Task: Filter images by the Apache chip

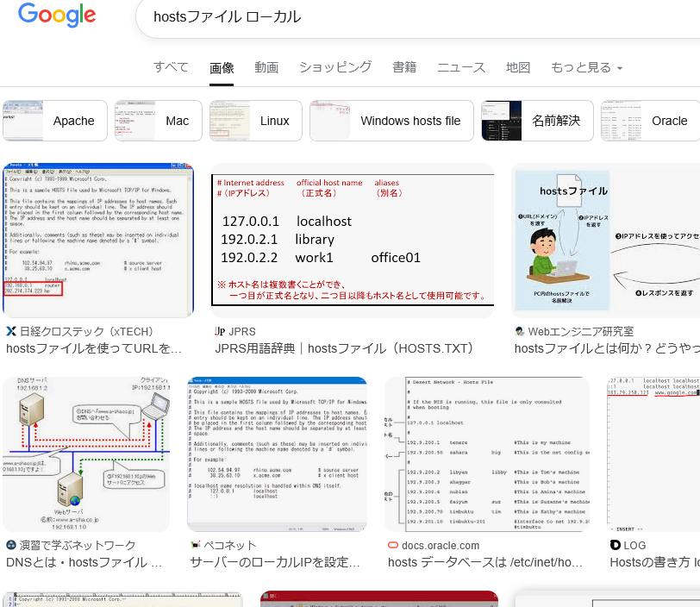Action: 55,121
